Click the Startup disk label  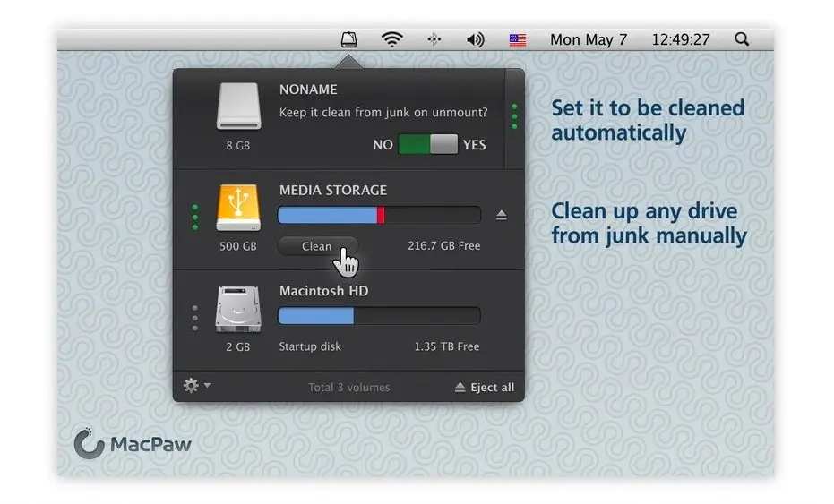pyautogui.click(x=310, y=346)
